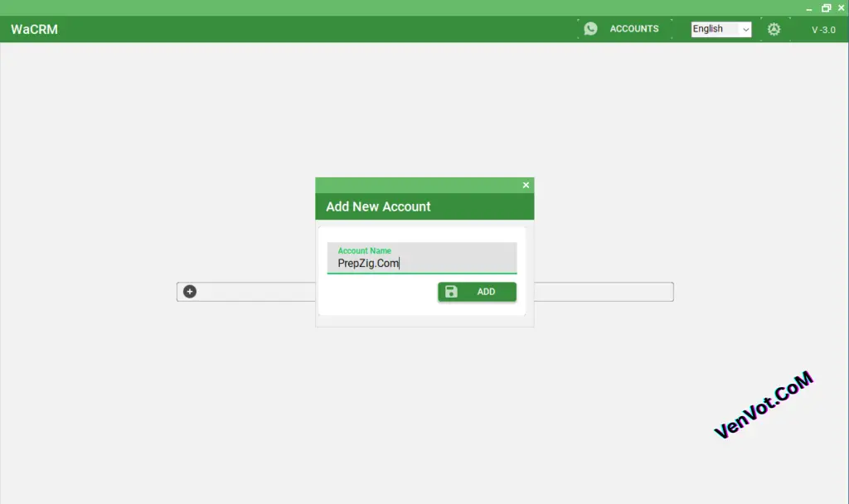Close the Add New Account dialog
The height and width of the screenshot is (504, 849).
pos(526,185)
